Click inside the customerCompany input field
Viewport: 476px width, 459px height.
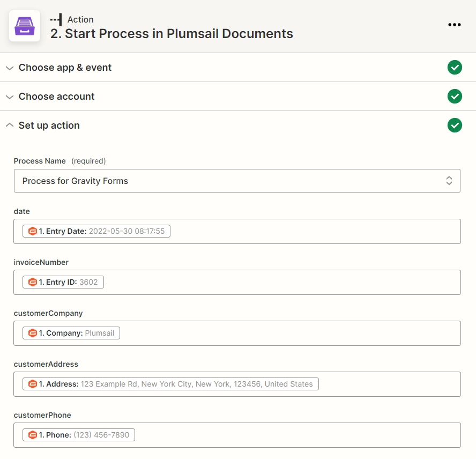(237, 333)
